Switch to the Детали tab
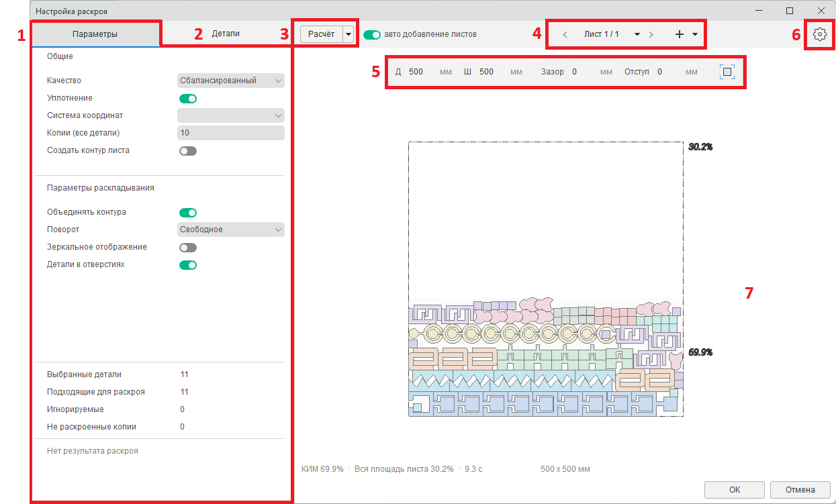 pos(226,34)
